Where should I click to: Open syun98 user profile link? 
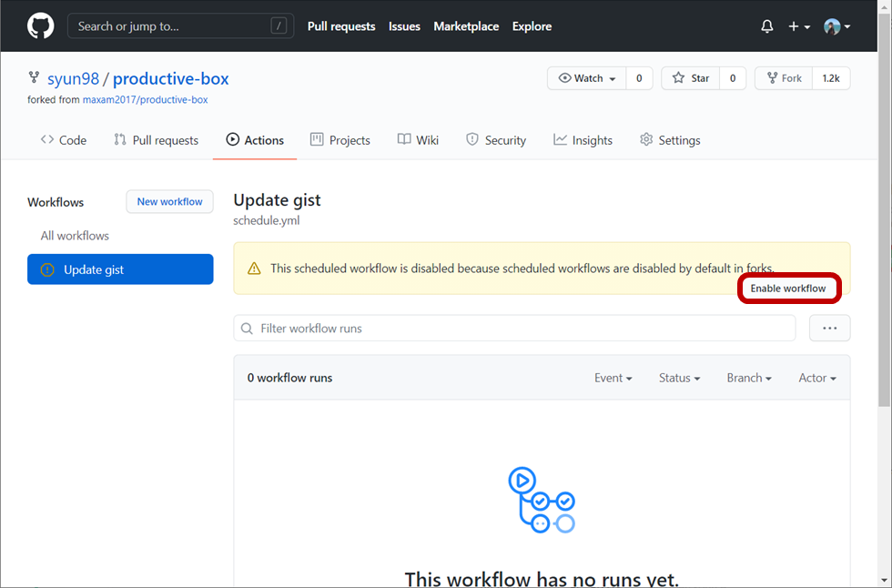73,78
